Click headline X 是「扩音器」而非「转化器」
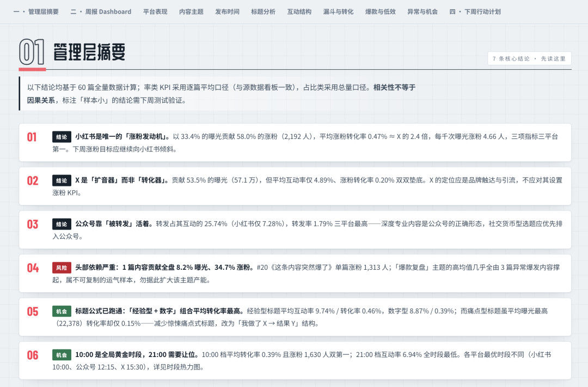The width and height of the screenshot is (588, 387). 122,180
